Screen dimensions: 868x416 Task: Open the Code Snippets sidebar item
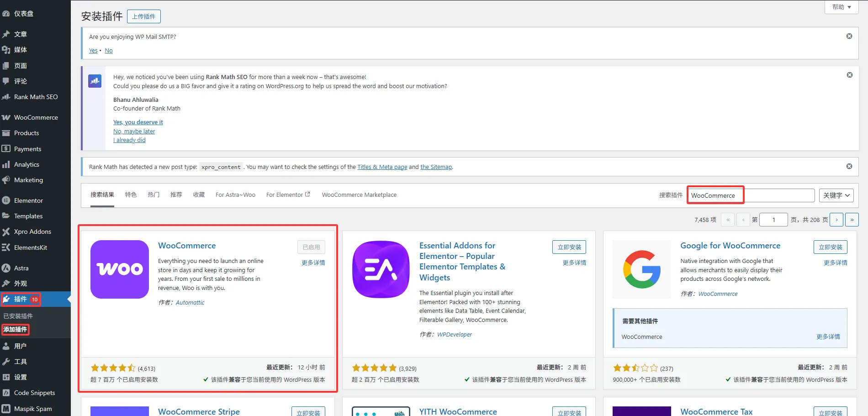34,393
